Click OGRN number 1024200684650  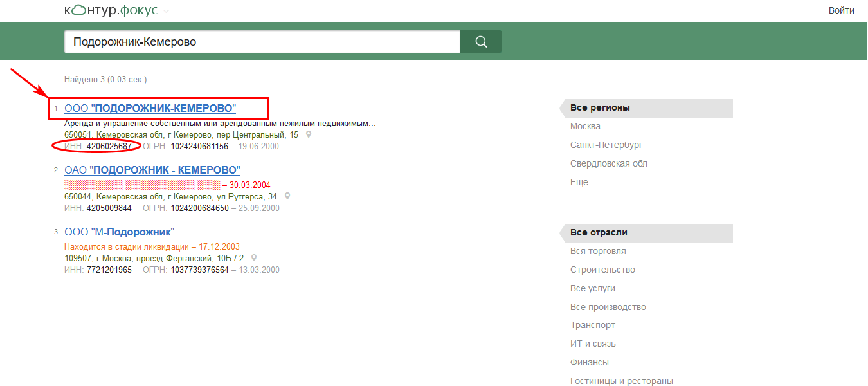[199, 208]
